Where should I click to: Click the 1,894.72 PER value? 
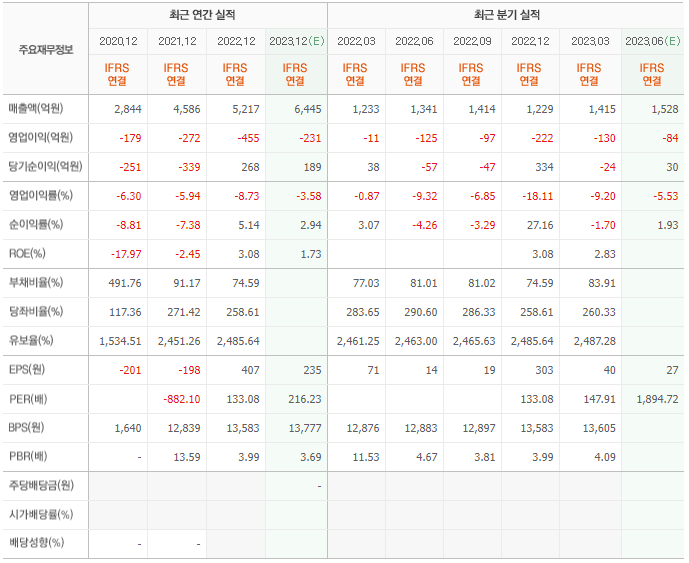658,399
